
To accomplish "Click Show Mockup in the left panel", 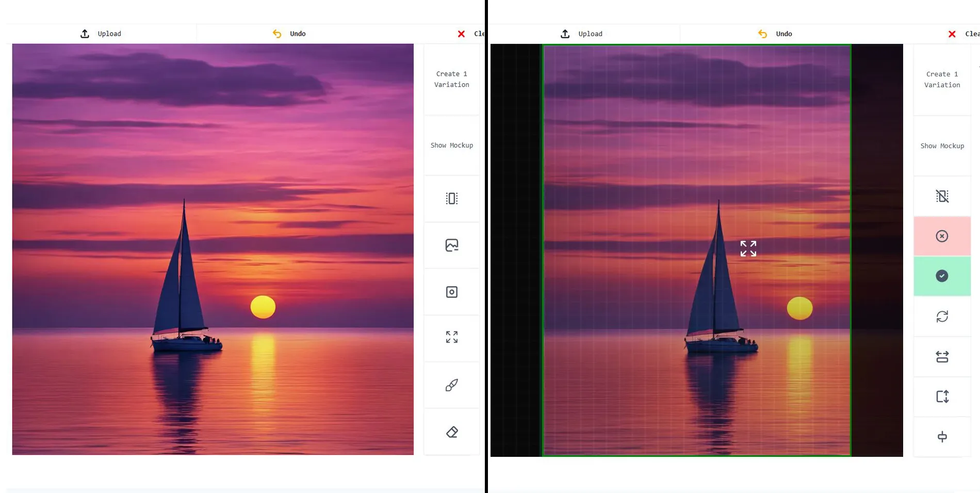I will 451,146.
